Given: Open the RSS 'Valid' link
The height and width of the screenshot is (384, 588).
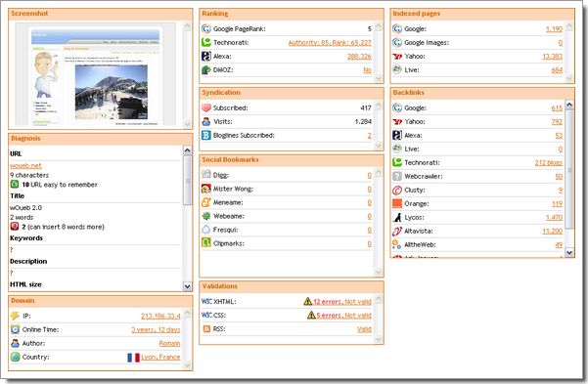Looking at the screenshot, I should tap(364, 329).
